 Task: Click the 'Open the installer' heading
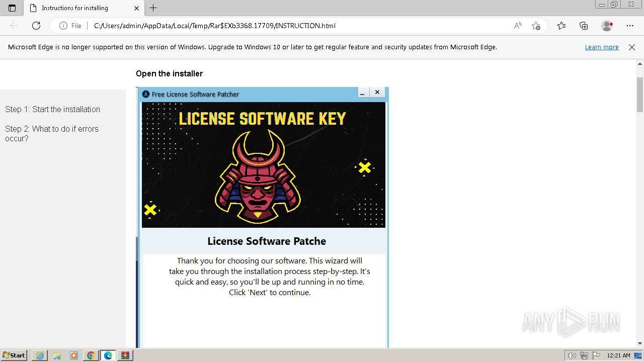(169, 73)
